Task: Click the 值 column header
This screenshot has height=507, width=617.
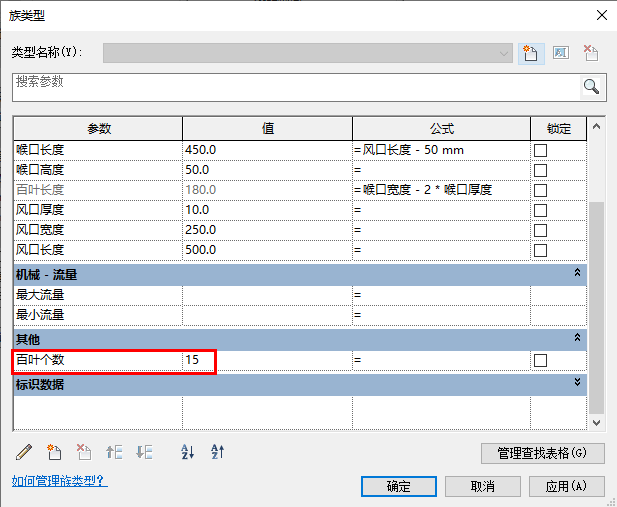Action: point(268,129)
